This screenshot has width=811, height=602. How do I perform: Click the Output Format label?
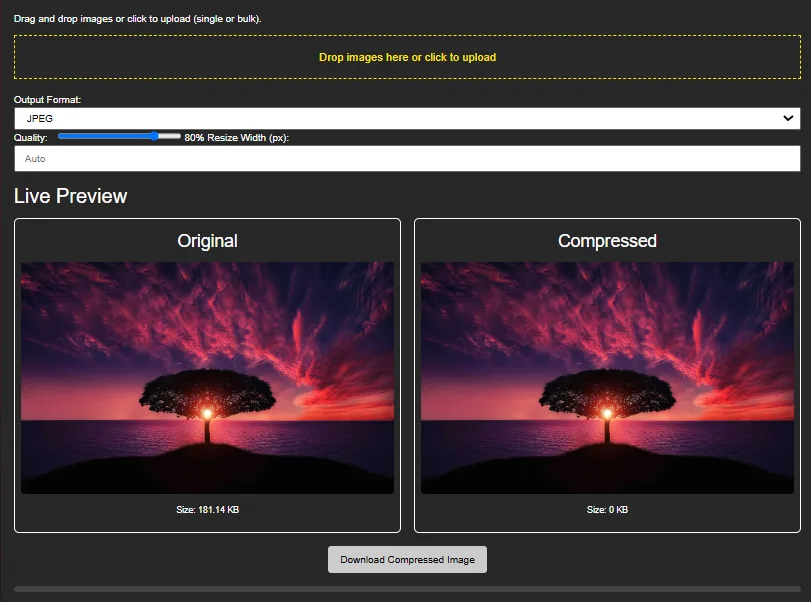pyautogui.click(x=48, y=100)
